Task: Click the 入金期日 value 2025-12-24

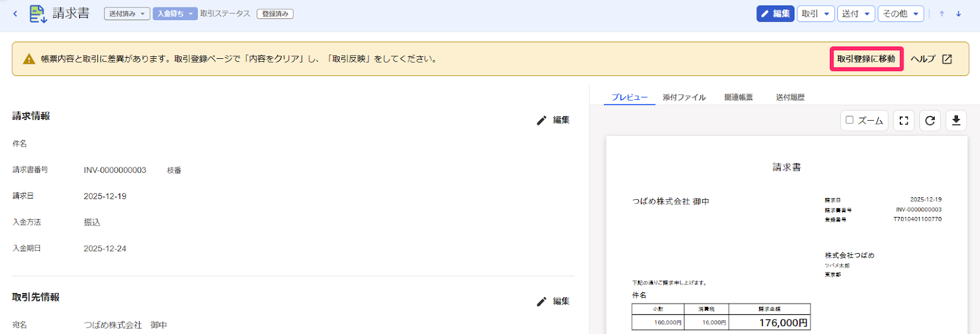Action: point(105,248)
